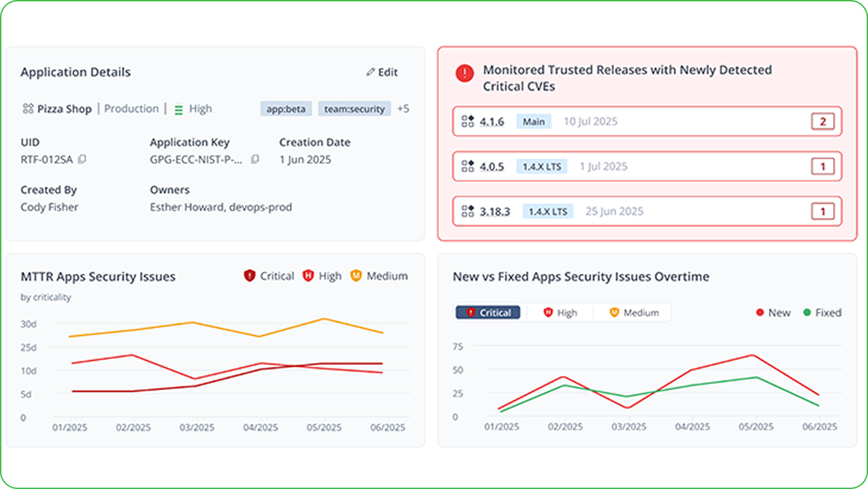Click the date 1 Jul 2025
Image resolution: width=868 pixels, height=489 pixels.
(x=604, y=166)
